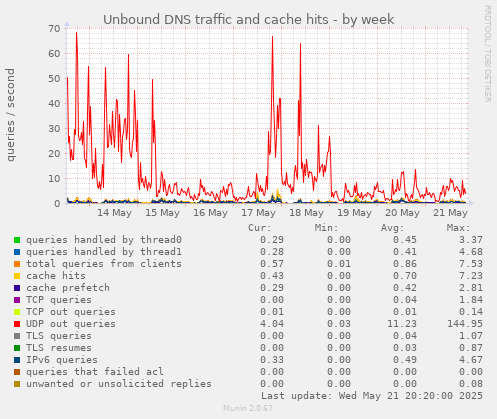Click the yellow cache hits legend swatch
Image resolution: width=497 pixels, height=419 pixels.
click(17, 276)
